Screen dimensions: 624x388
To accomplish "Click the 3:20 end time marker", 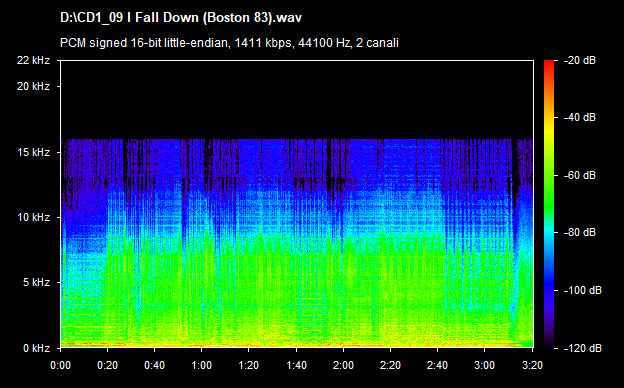I will click(532, 365).
